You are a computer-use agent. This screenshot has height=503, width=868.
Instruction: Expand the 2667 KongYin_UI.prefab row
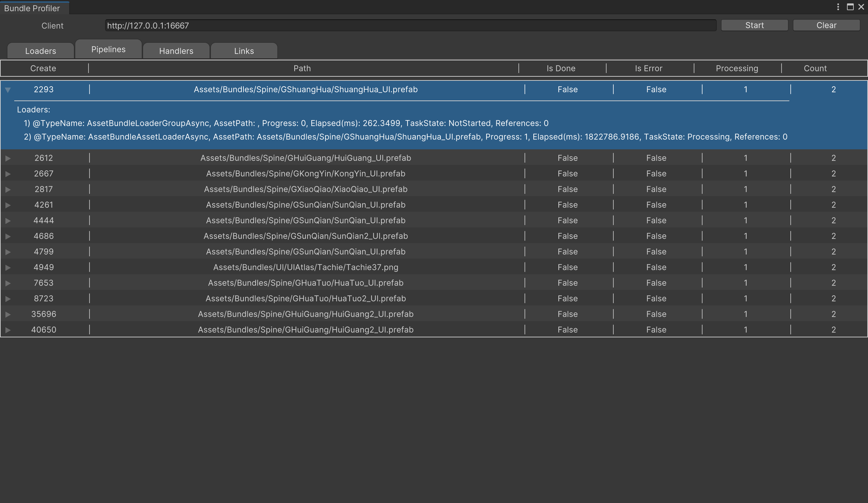8,174
